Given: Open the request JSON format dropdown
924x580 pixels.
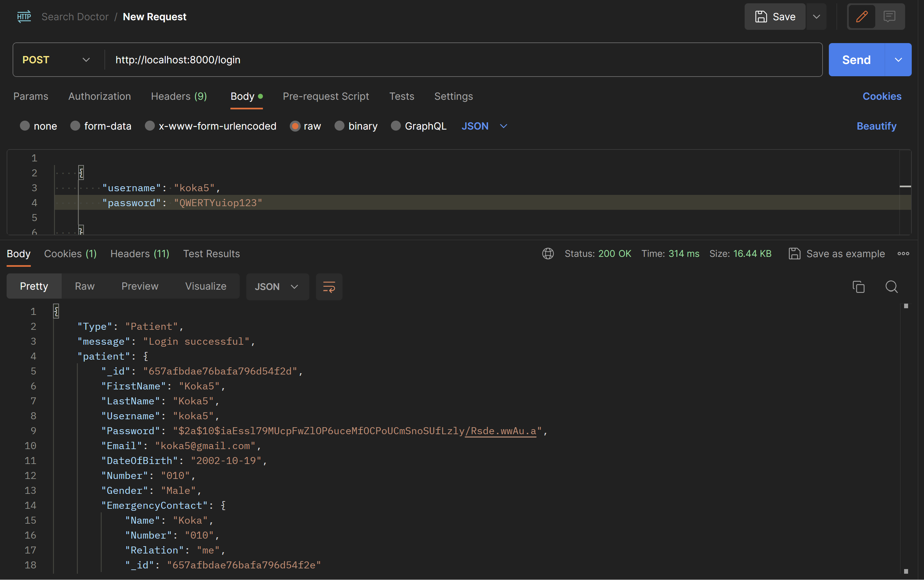Looking at the screenshot, I should [x=484, y=126].
